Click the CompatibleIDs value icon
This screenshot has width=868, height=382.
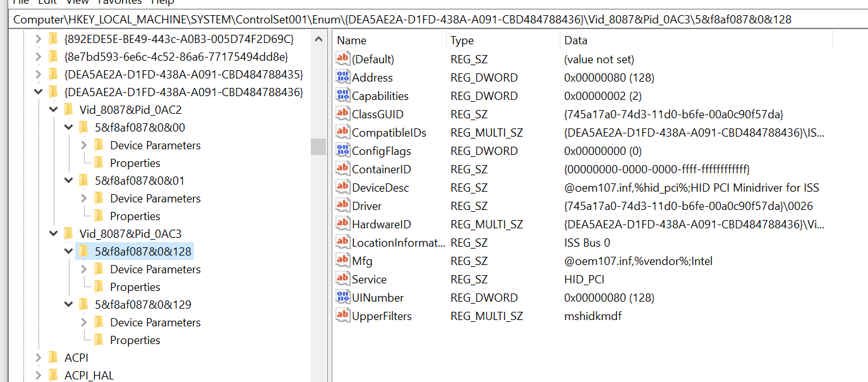[x=343, y=132]
